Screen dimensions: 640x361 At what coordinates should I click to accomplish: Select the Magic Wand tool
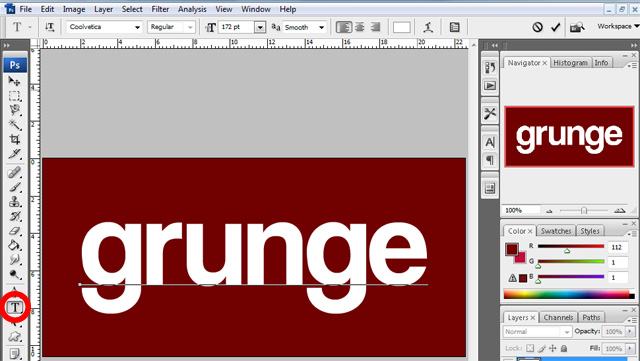click(x=14, y=125)
